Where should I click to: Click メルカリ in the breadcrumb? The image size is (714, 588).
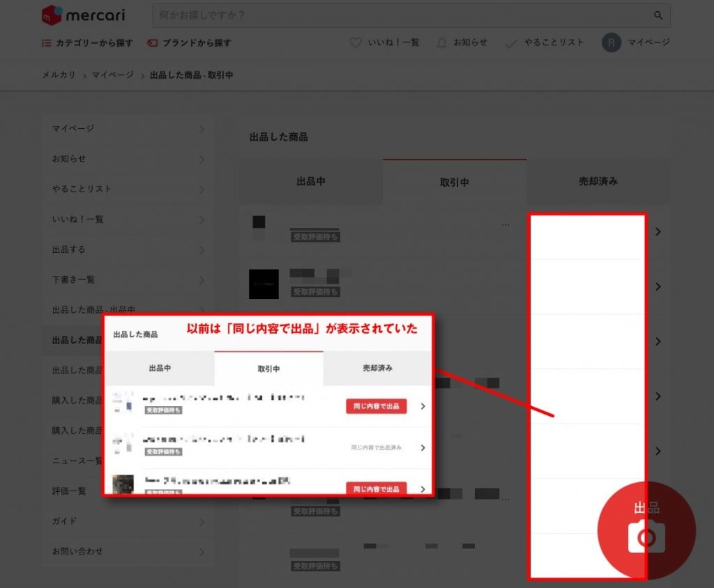pos(59,75)
